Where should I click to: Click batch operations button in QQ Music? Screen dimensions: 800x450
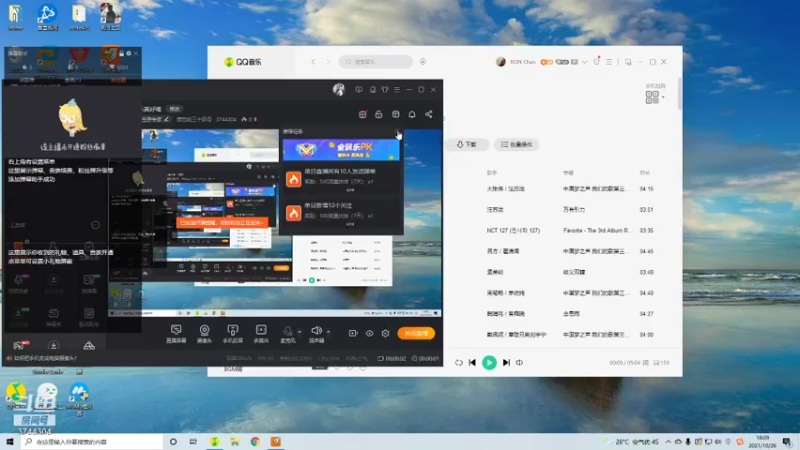pyautogui.click(x=516, y=144)
